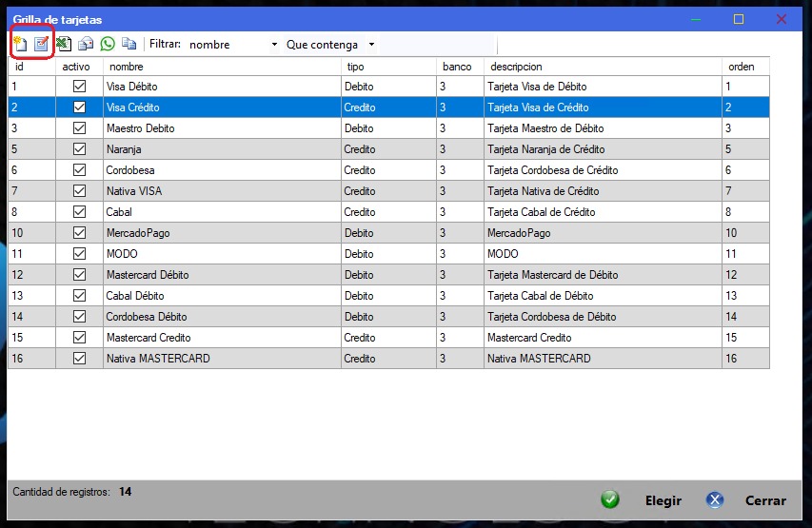Click the filter text input box
This screenshot has height=528, width=812.
439,45
